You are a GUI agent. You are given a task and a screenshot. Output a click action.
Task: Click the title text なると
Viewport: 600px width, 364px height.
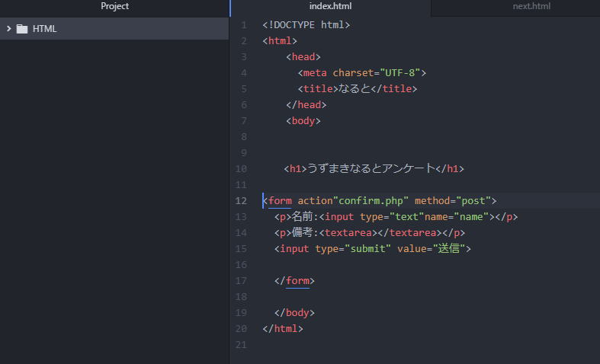pos(355,88)
